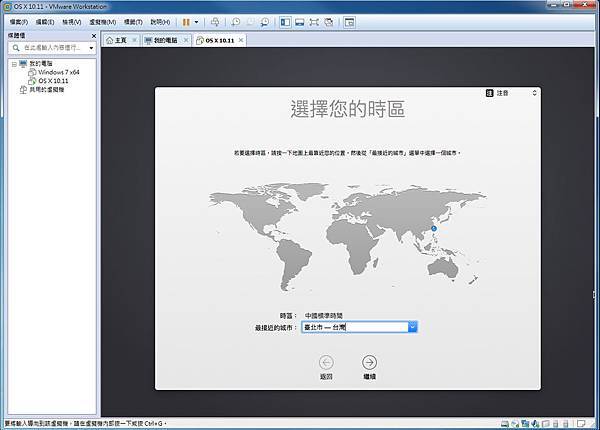Switch to the 我的電腦 tab
Screen dimensions: 600x430
163,40
